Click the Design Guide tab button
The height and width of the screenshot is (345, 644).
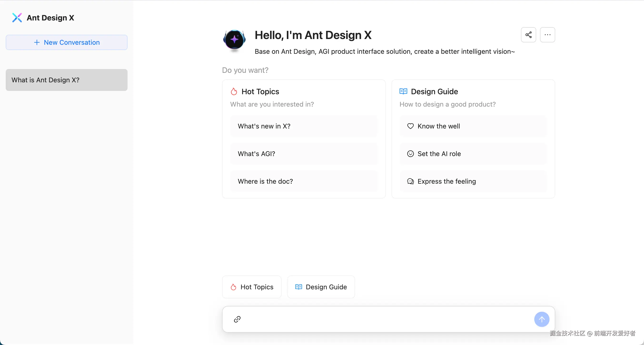(322, 287)
